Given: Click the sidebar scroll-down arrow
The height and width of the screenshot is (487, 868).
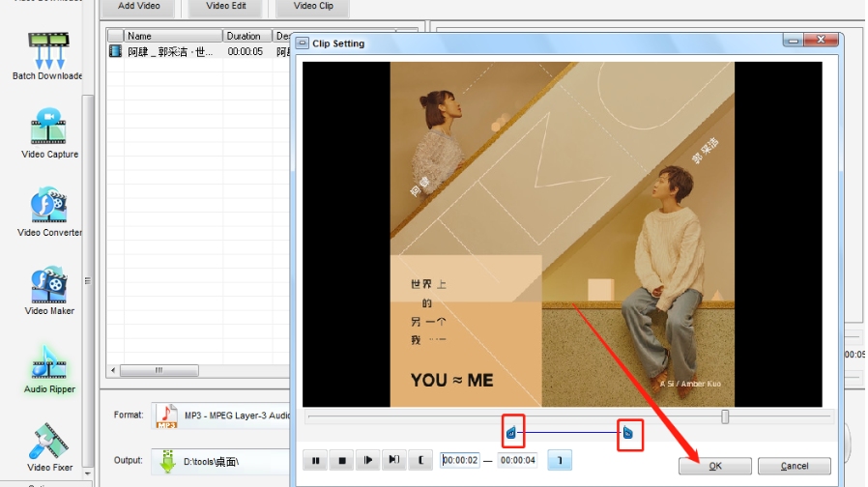Looking at the screenshot, I should [87, 473].
